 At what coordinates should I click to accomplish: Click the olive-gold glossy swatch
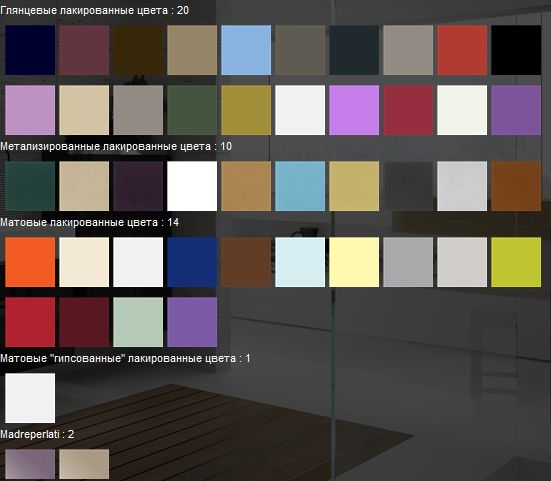click(246, 110)
